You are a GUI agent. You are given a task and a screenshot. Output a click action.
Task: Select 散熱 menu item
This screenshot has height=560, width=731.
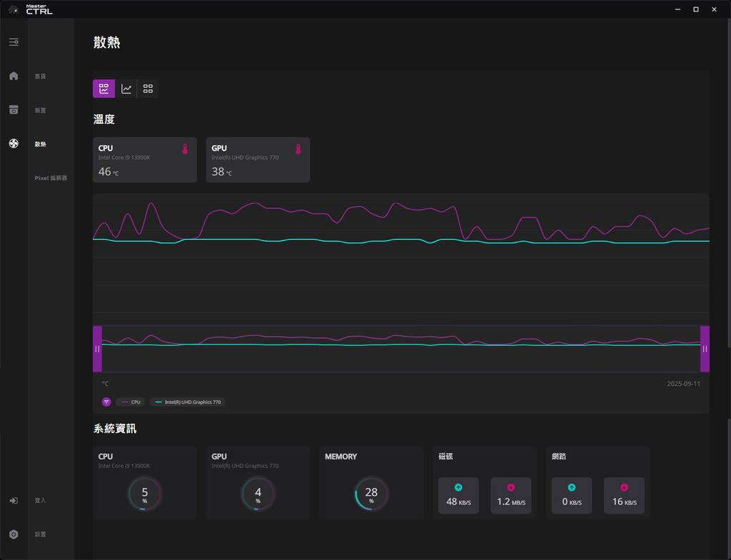point(40,144)
